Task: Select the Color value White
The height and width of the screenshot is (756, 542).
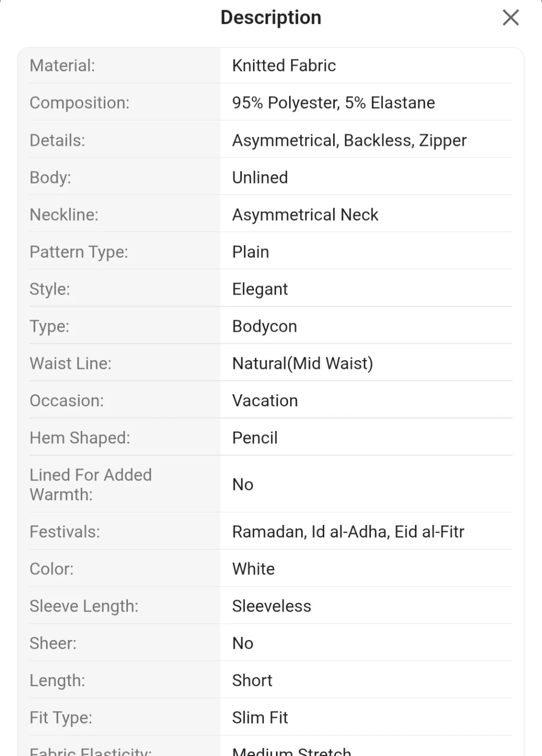Action: click(x=253, y=569)
